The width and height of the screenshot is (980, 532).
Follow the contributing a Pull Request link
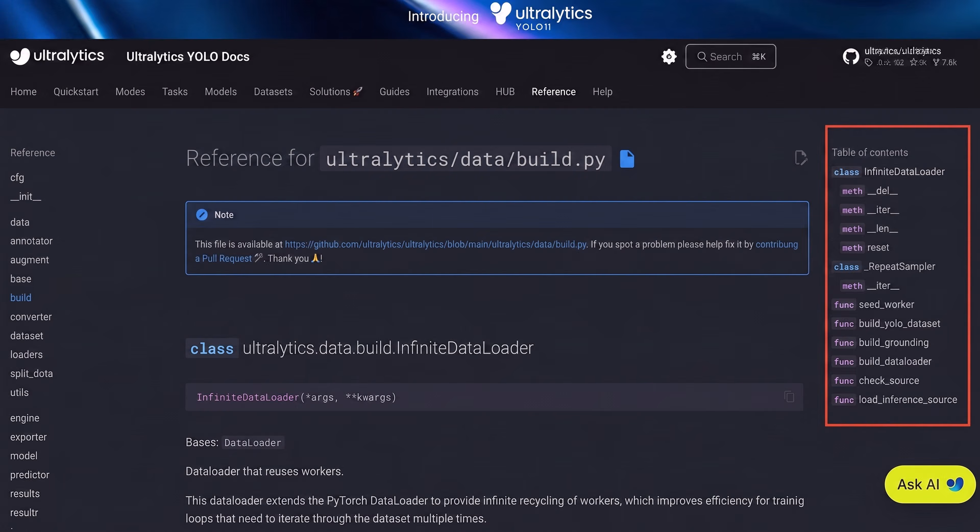(496, 251)
